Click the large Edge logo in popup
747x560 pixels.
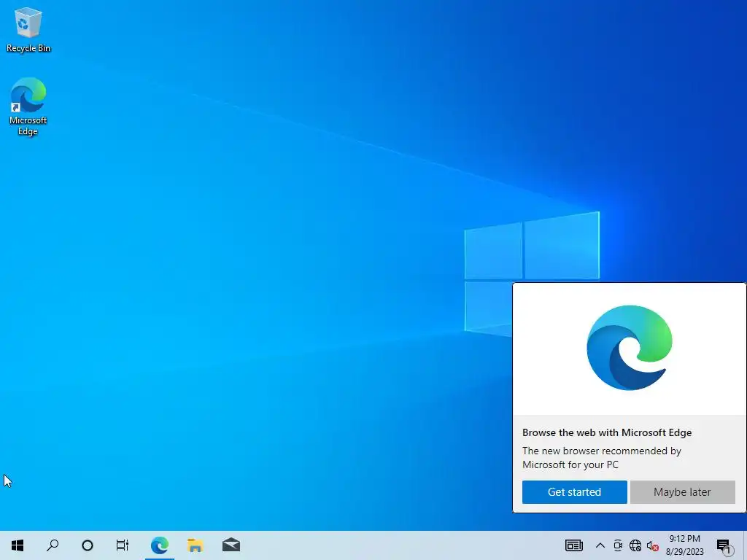[x=630, y=348]
